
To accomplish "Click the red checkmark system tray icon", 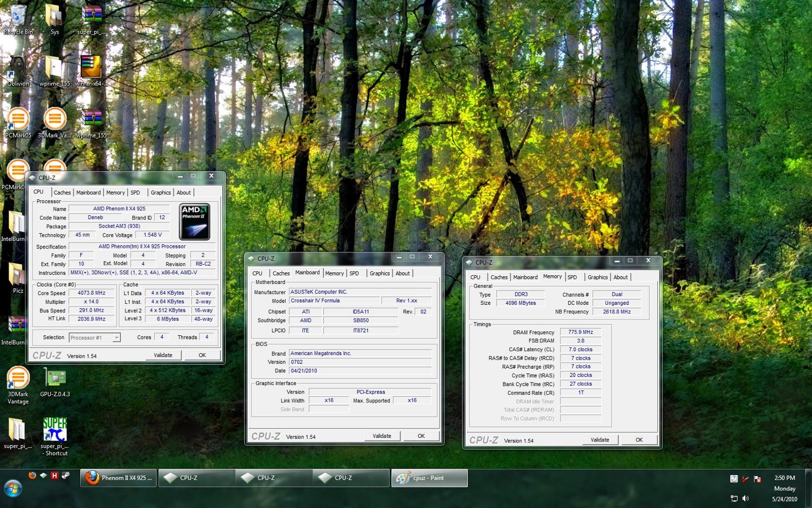I will click(x=746, y=479).
